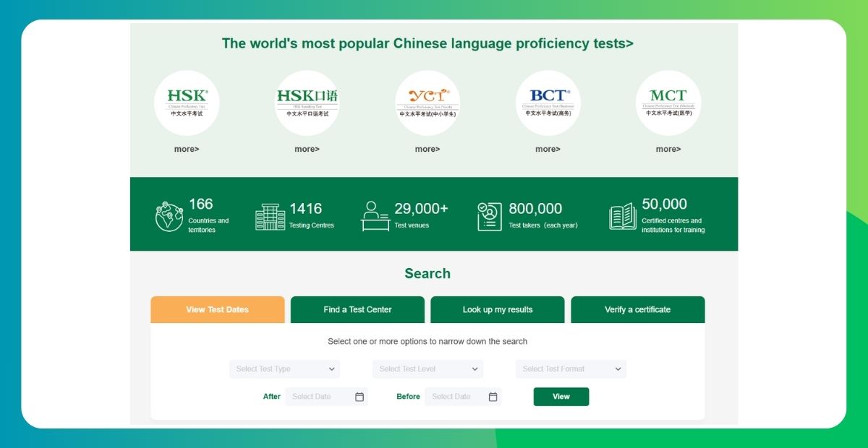Screen dimensions: 868x448
Task: Switch to the Find a Test Center tab
Action: (357, 310)
